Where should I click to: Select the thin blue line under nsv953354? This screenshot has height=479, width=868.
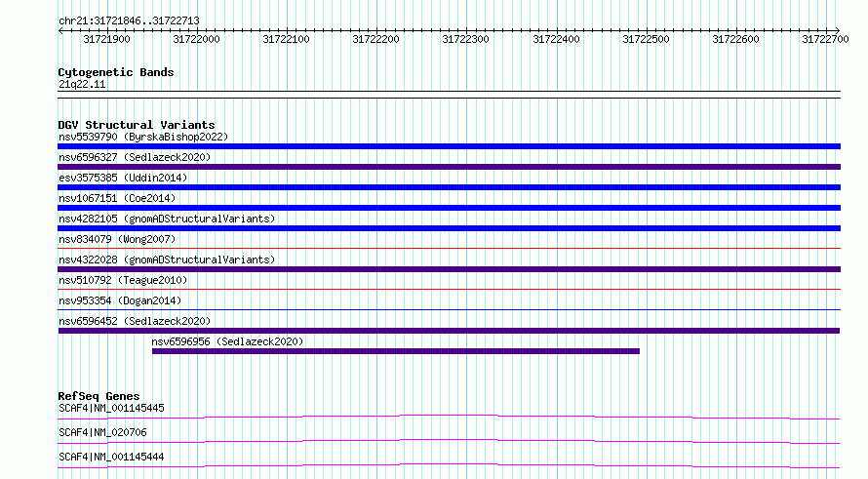coord(449,309)
